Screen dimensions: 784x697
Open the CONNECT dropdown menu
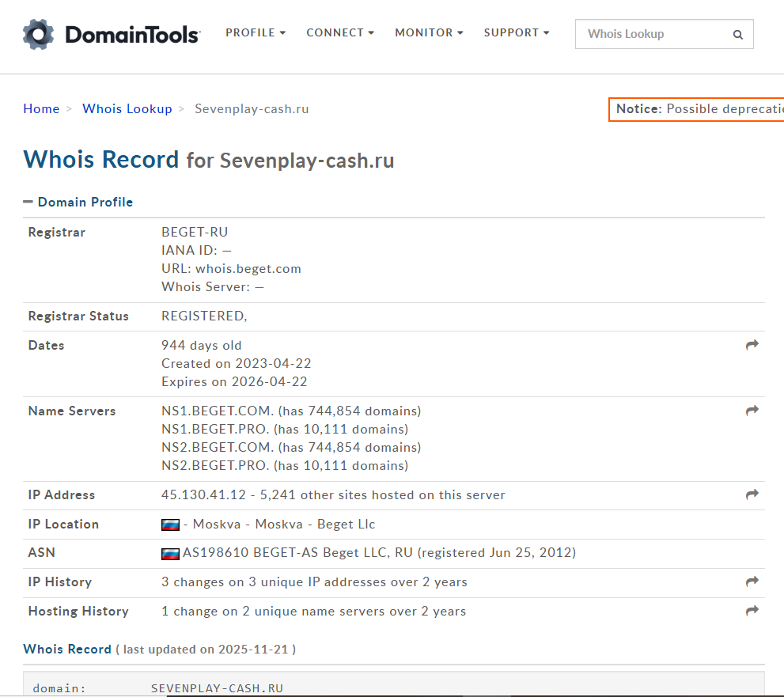pos(340,32)
